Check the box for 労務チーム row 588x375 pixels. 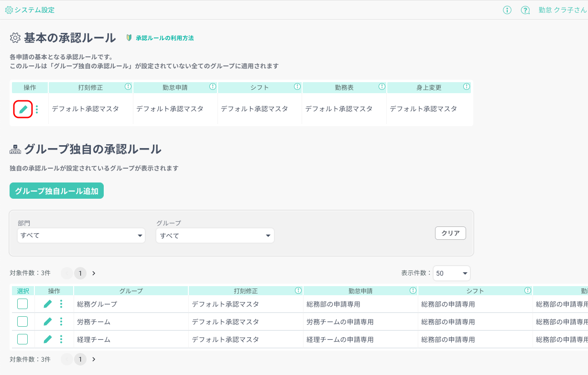tap(22, 321)
